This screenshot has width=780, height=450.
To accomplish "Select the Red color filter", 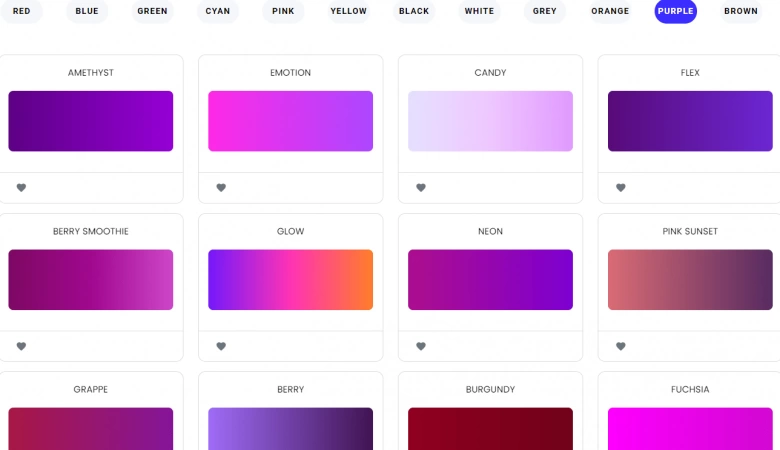I will [21, 11].
